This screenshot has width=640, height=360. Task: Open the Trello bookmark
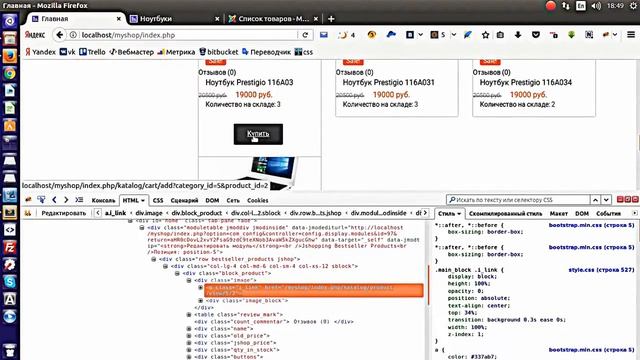click(92, 52)
